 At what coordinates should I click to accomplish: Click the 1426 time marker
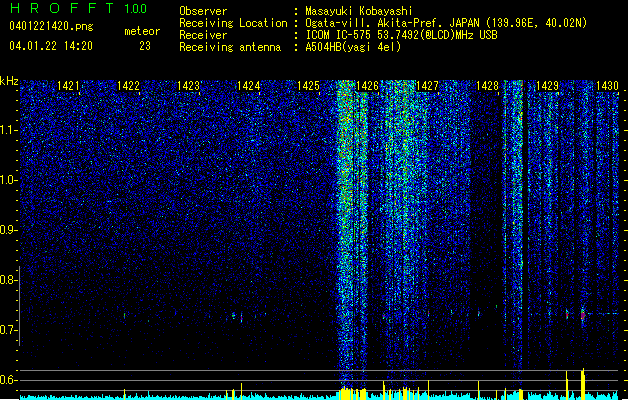click(367, 86)
